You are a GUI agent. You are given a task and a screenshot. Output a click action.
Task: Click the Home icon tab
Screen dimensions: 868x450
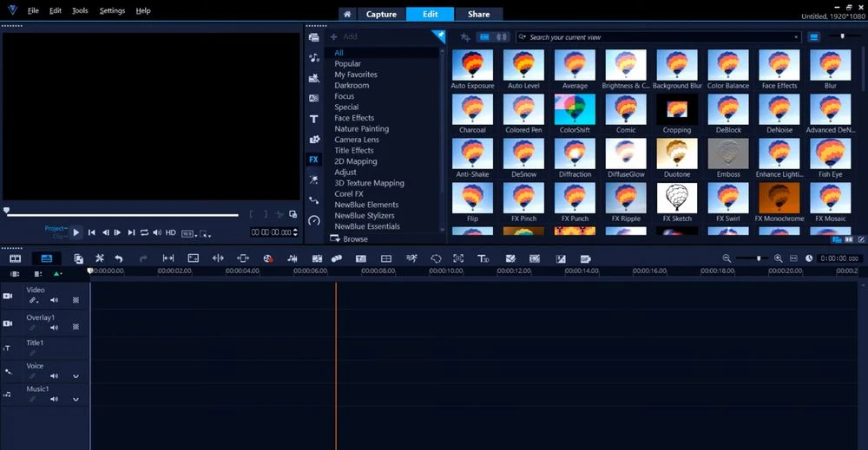coord(347,14)
